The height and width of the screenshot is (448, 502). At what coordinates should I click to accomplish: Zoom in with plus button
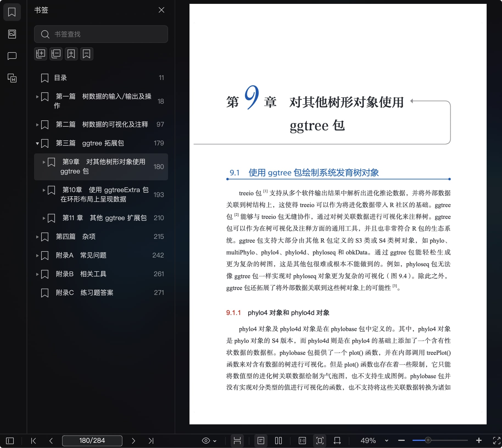(x=479, y=441)
